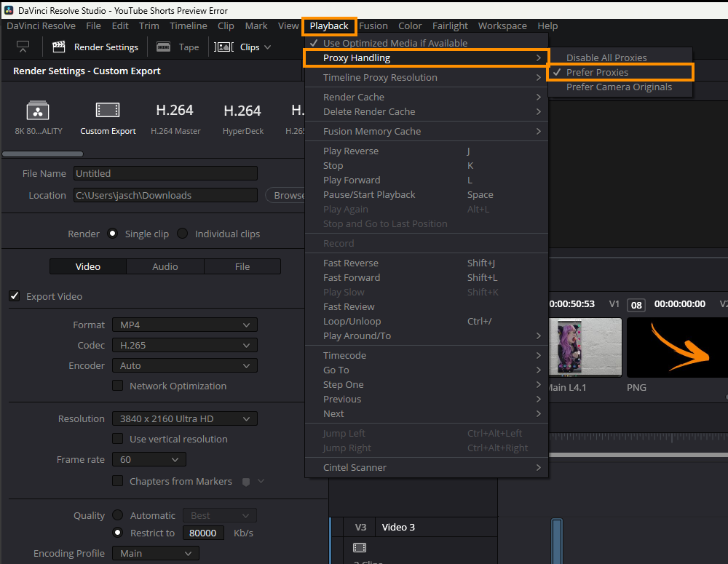
Task: Open the Encoder Auto dropdown
Action: pyautogui.click(x=185, y=366)
